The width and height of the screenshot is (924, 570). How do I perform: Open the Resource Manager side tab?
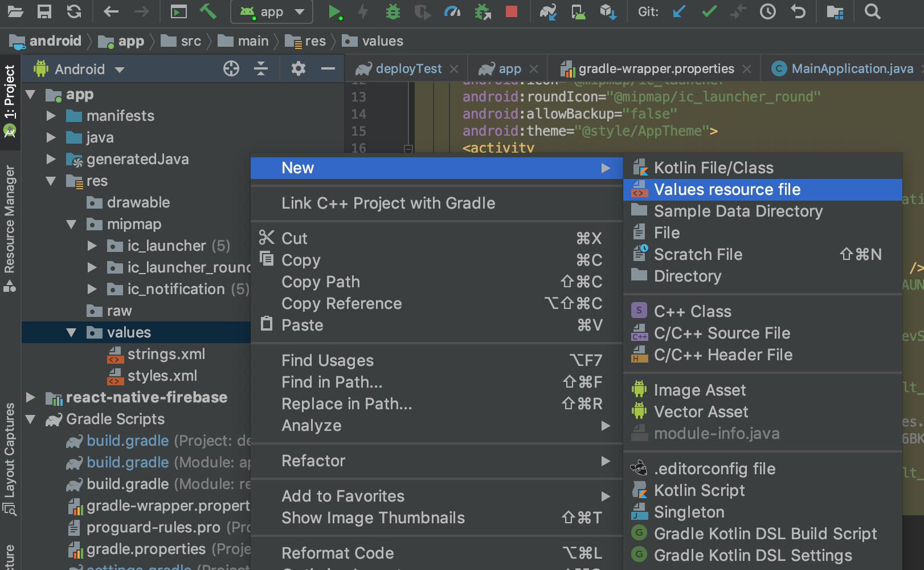point(10,228)
